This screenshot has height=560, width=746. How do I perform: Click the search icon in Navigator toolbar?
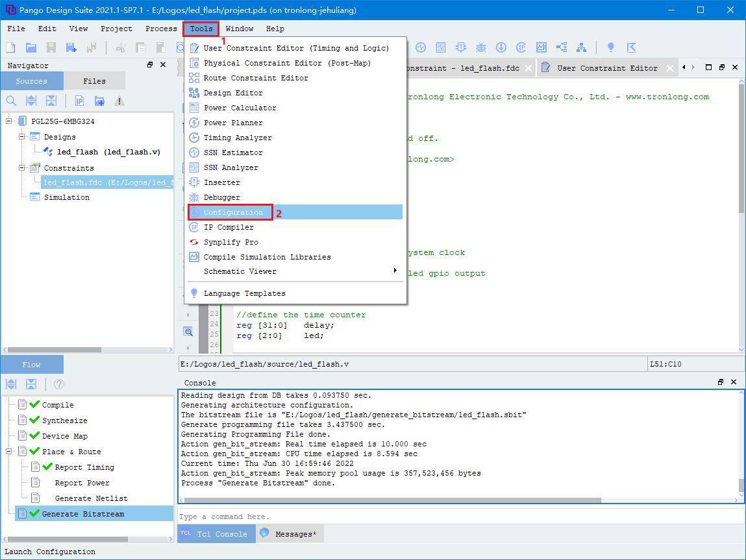coord(11,101)
